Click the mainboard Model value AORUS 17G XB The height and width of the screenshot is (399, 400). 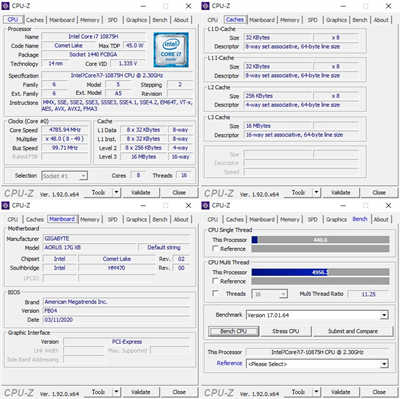[x=90, y=247]
